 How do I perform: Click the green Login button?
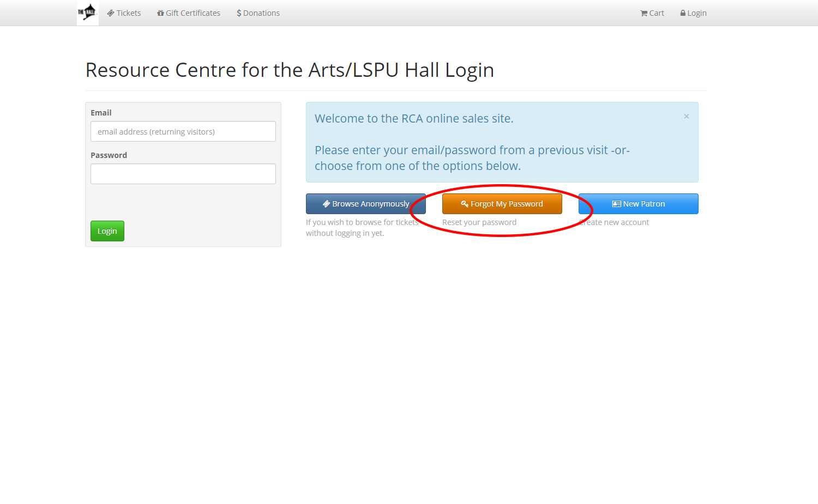coord(107,231)
